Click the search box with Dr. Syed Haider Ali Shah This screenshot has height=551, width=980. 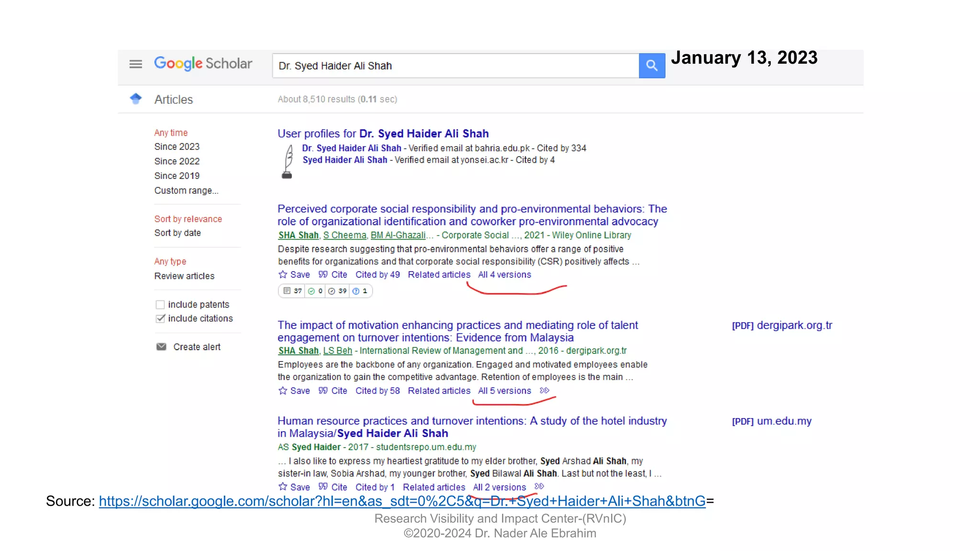(x=456, y=66)
